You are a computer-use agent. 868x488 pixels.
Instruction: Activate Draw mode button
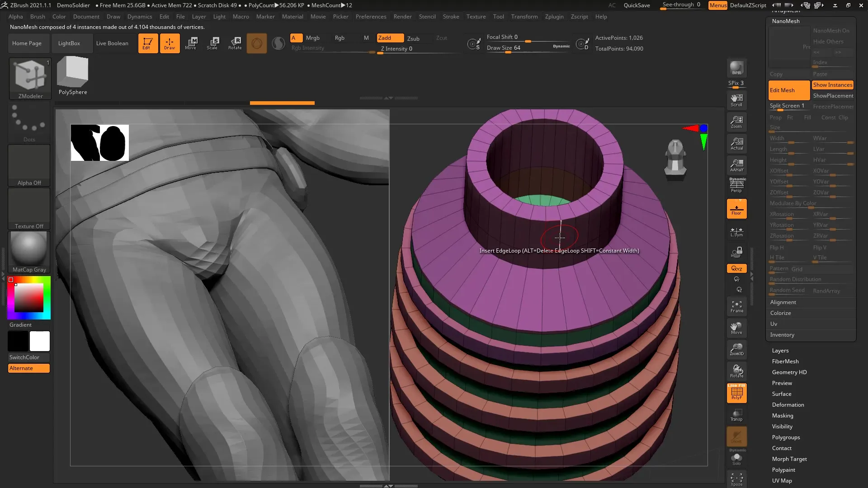(x=170, y=43)
